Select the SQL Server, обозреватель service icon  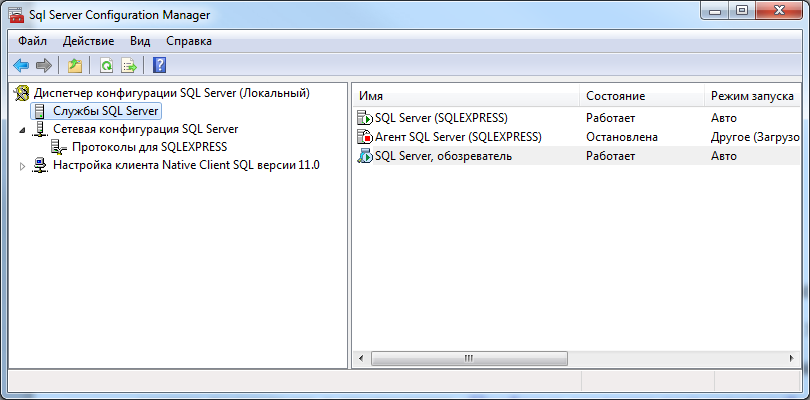pyautogui.click(x=364, y=156)
